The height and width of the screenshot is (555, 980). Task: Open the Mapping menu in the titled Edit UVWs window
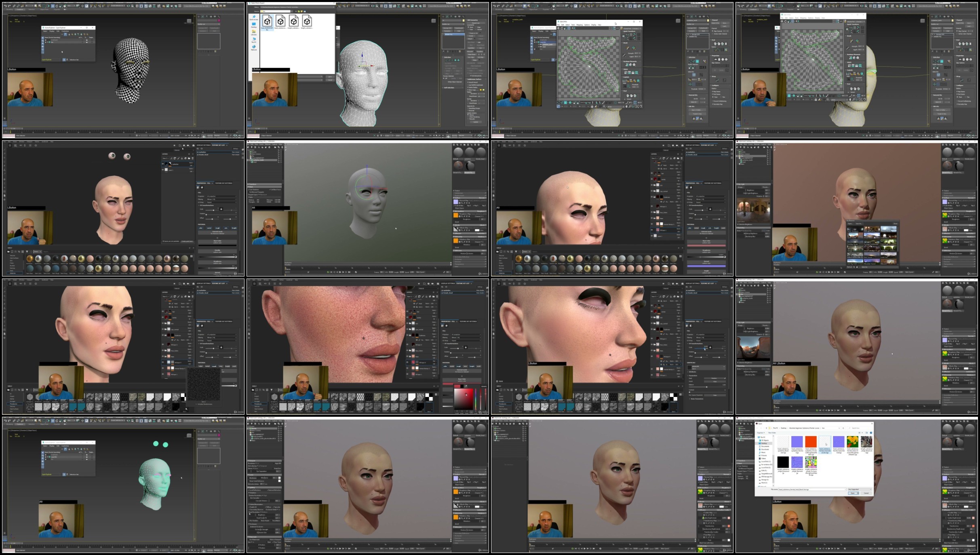coord(580,25)
